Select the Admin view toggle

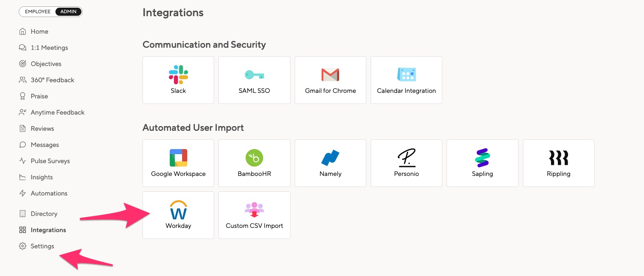68,11
